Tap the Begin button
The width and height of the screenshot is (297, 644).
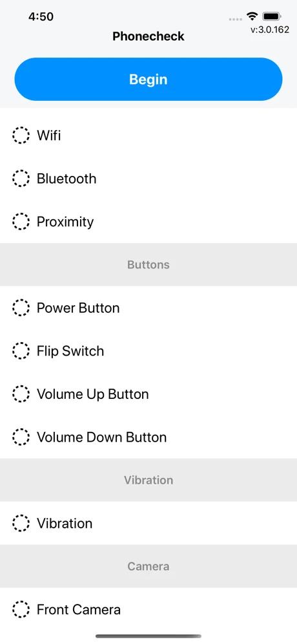[x=148, y=80]
